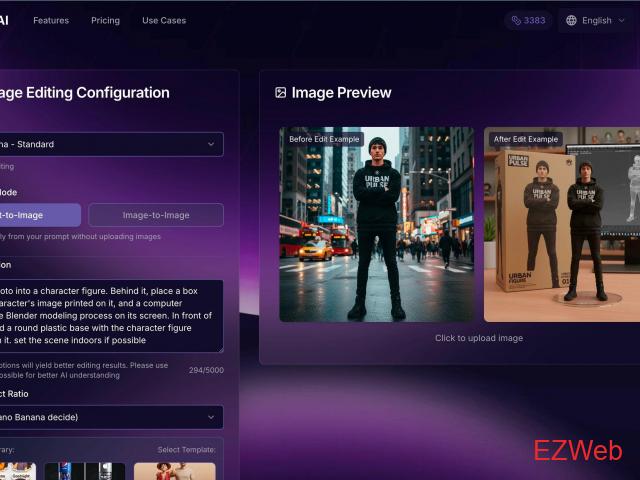Image resolution: width=640 pixels, height=480 pixels.
Task: Select the Before Edit Example image
Action: point(376,225)
